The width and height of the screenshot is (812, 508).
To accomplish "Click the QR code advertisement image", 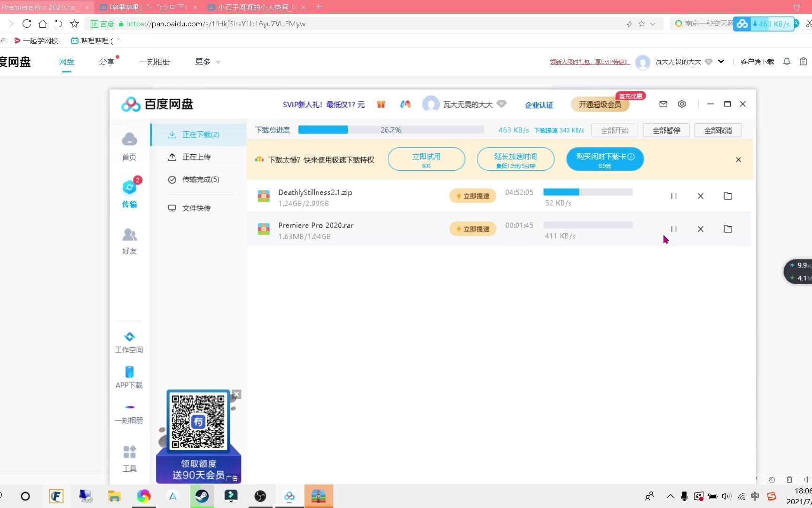I will [x=198, y=436].
